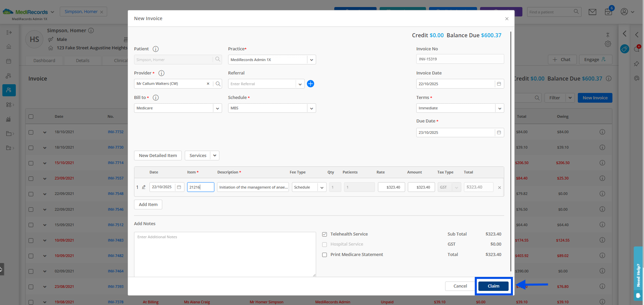Remove line item with the row X icon
This screenshot has height=305, width=644.
[x=499, y=188]
